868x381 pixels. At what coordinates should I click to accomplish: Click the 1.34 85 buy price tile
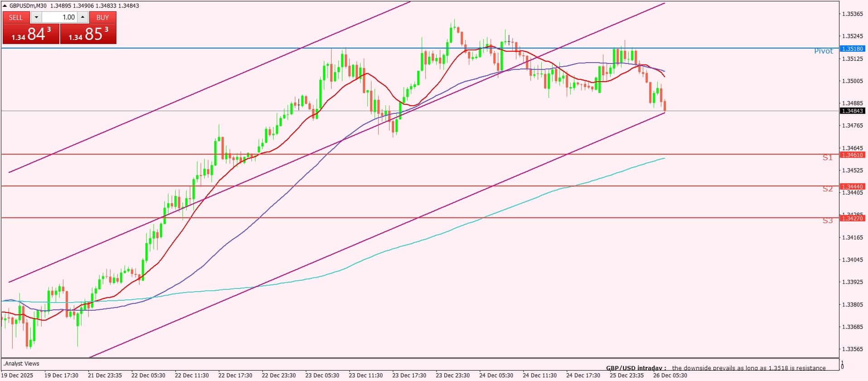coord(88,34)
